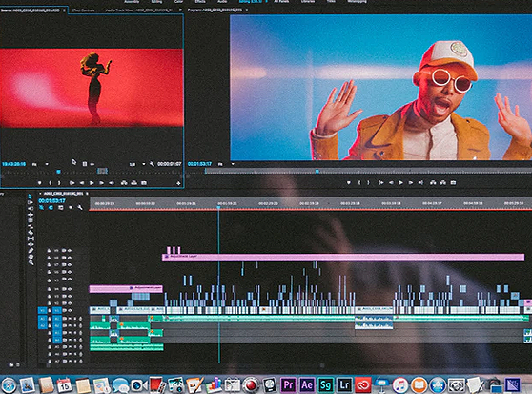Solo the A2 audio track
The width and height of the screenshot is (532, 394).
[75, 325]
